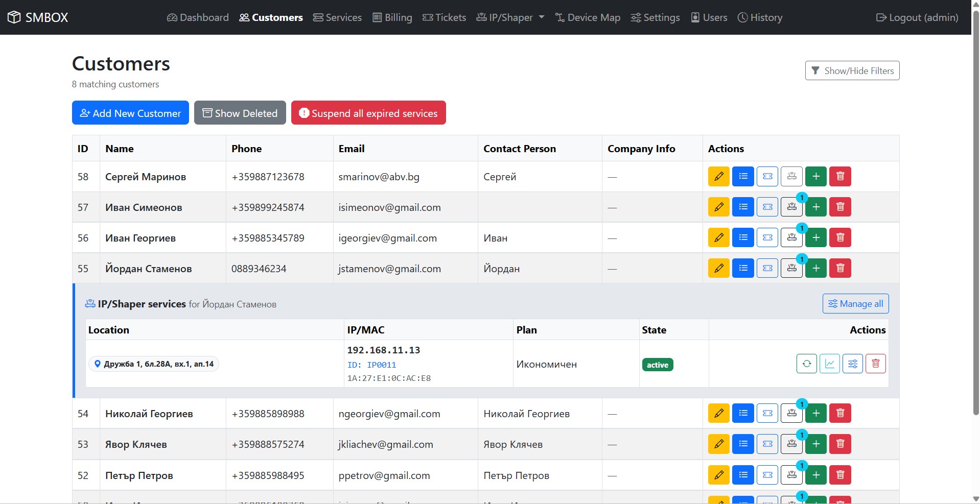Open settings sliders for IP0011 service
This screenshot has height=504, width=980.
click(852, 364)
